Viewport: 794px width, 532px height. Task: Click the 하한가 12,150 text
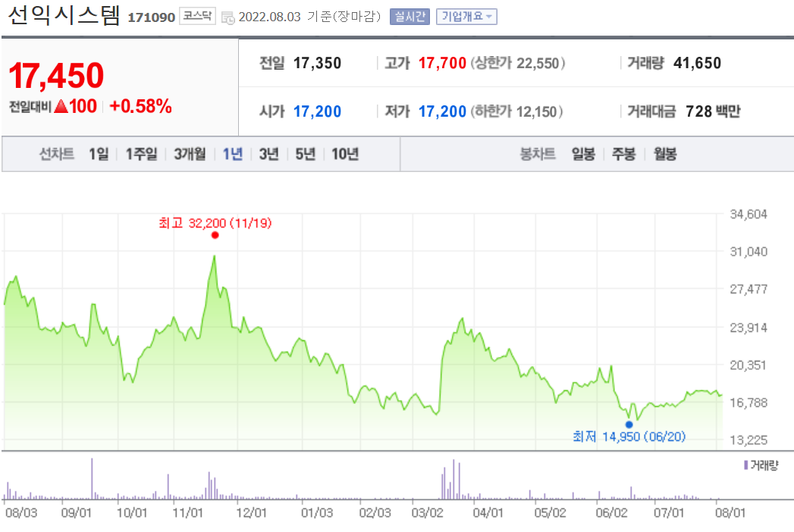tap(516, 111)
